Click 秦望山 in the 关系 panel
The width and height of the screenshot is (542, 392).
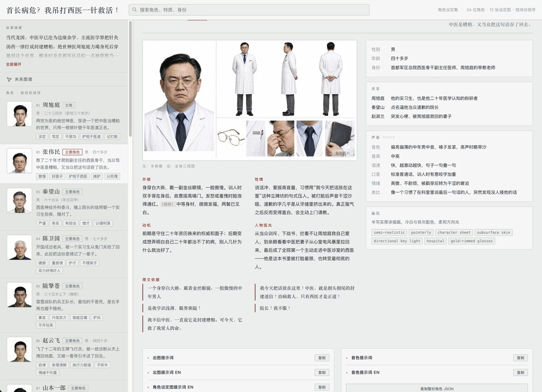pyautogui.click(x=378, y=107)
